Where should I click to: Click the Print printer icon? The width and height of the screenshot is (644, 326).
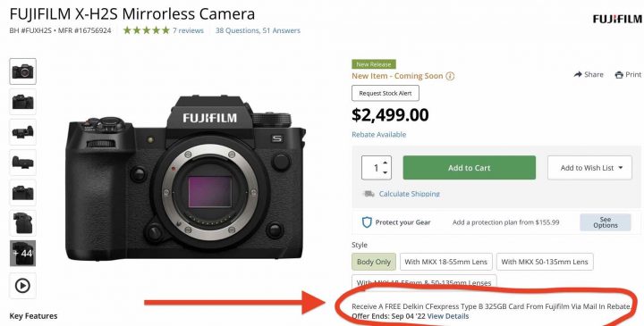[619, 75]
